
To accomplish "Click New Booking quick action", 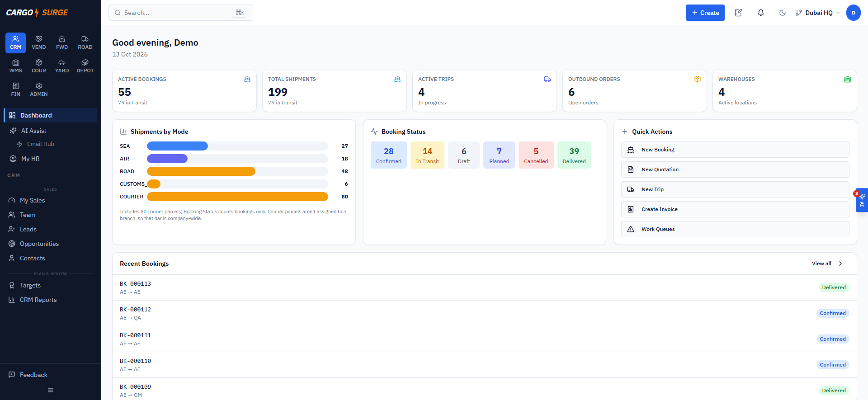I will point(735,150).
